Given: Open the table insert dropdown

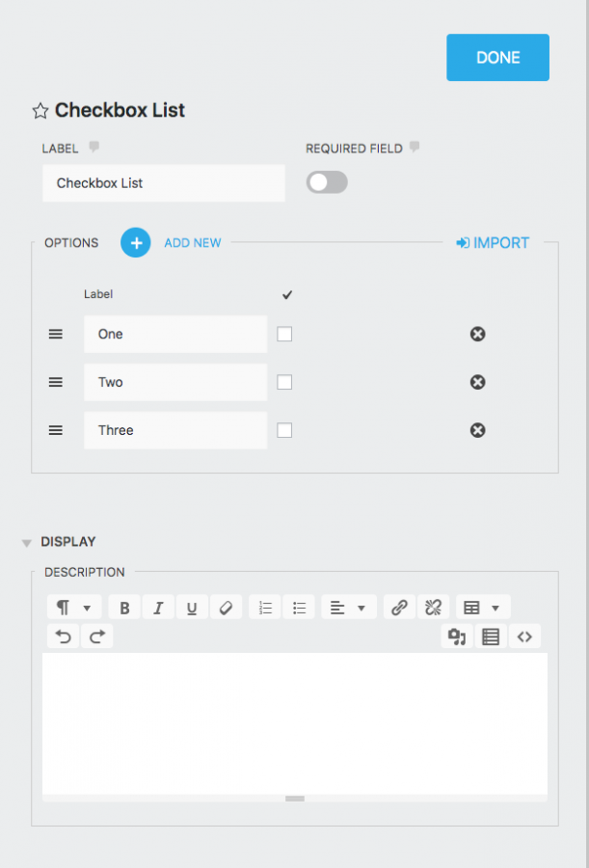Looking at the screenshot, I should tap(483, 608).
